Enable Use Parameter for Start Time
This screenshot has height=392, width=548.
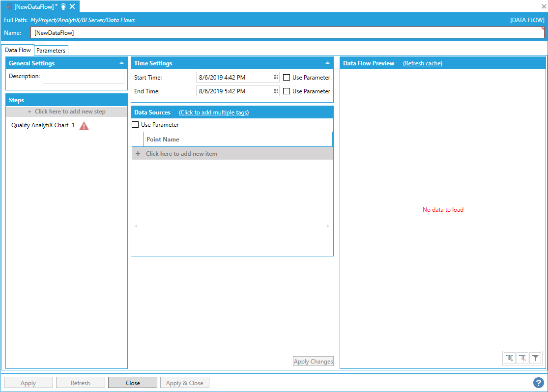[287, 78]
